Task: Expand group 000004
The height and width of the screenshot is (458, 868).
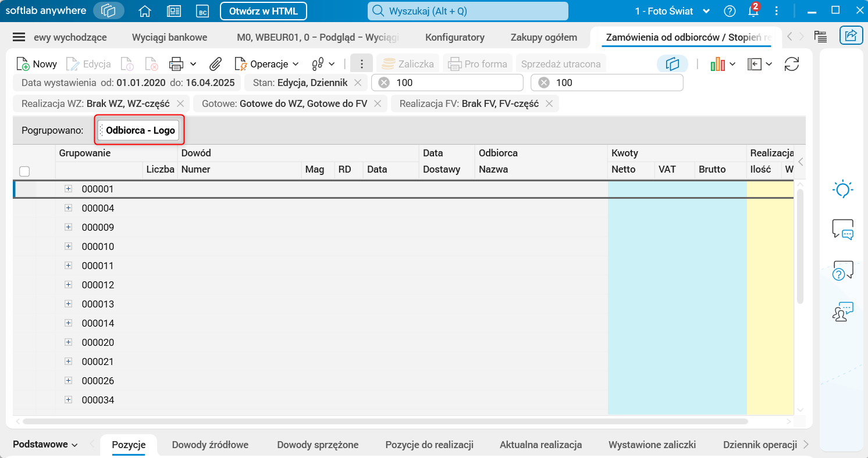Action: 68,208
